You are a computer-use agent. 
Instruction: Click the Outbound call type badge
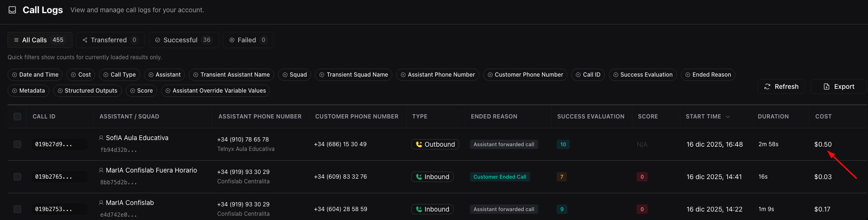point(435,144)
